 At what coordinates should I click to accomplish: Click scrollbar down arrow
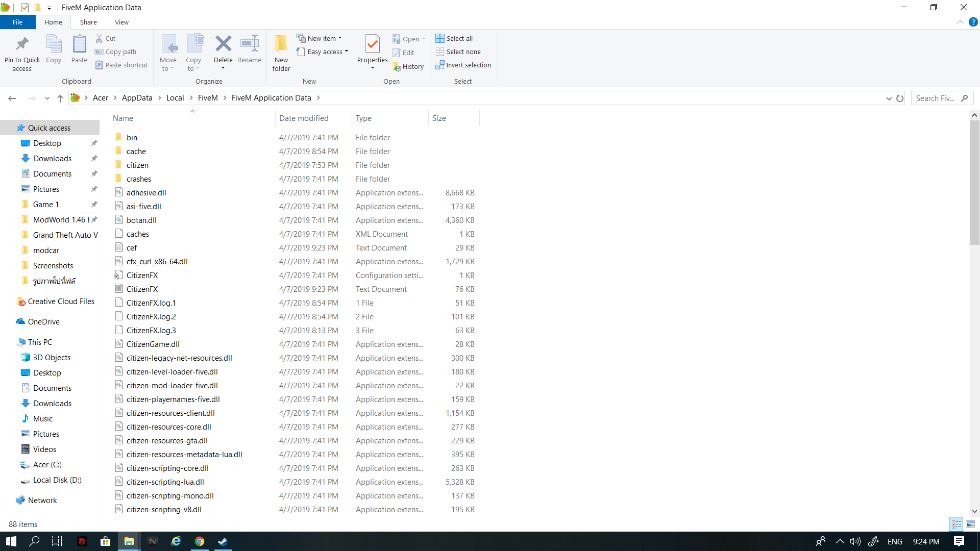[x=974, y=511]
